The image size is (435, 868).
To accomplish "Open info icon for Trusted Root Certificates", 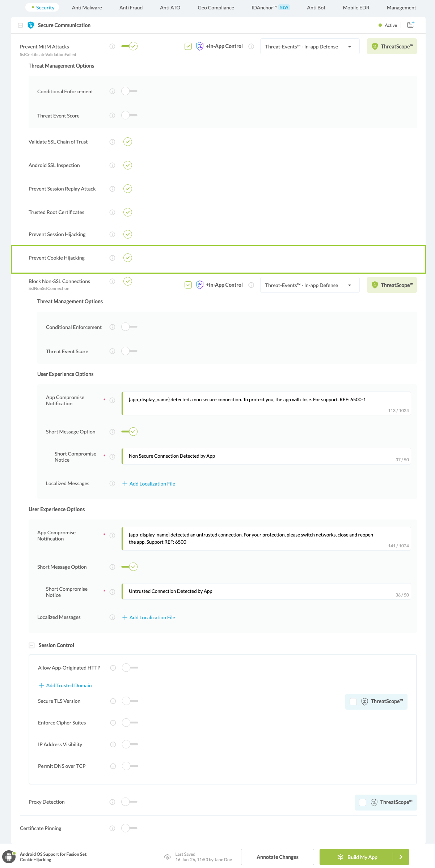I will click(112, 212).
